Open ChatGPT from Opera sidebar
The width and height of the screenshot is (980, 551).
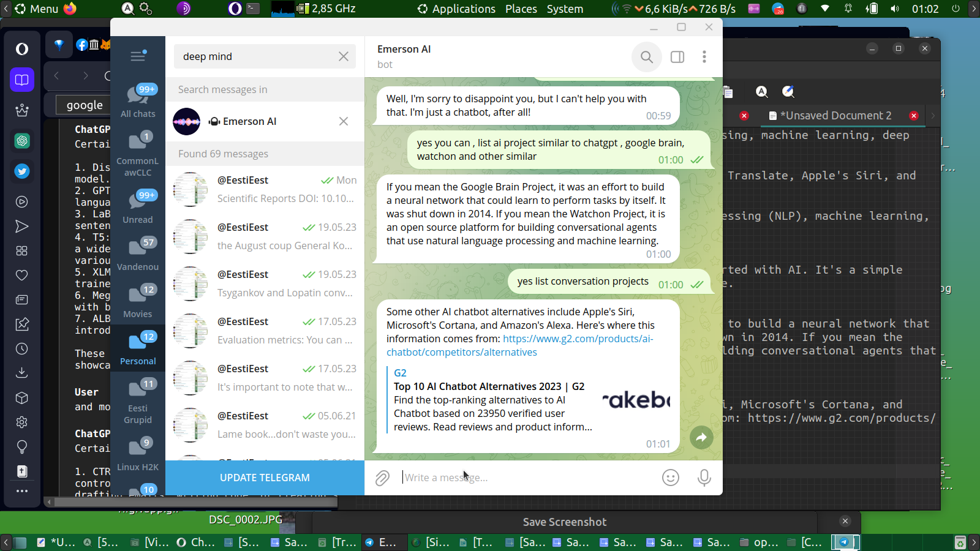coord(22,141)
